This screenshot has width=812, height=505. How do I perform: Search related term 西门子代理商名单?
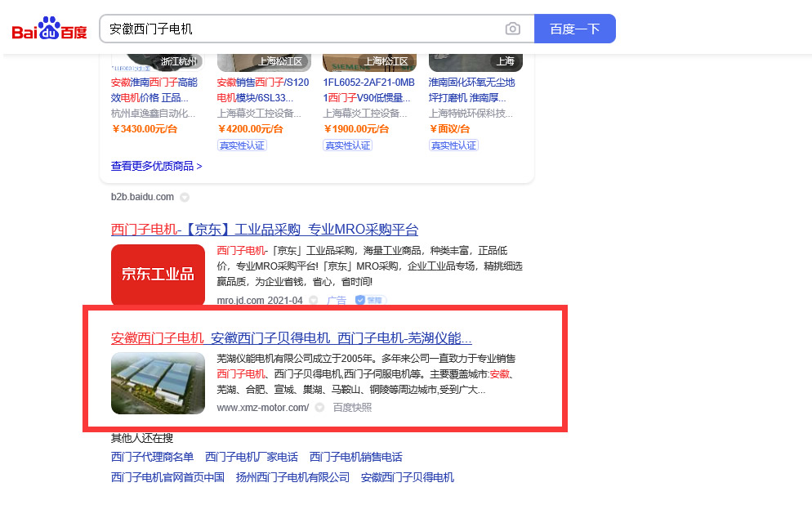click(152, 457)
